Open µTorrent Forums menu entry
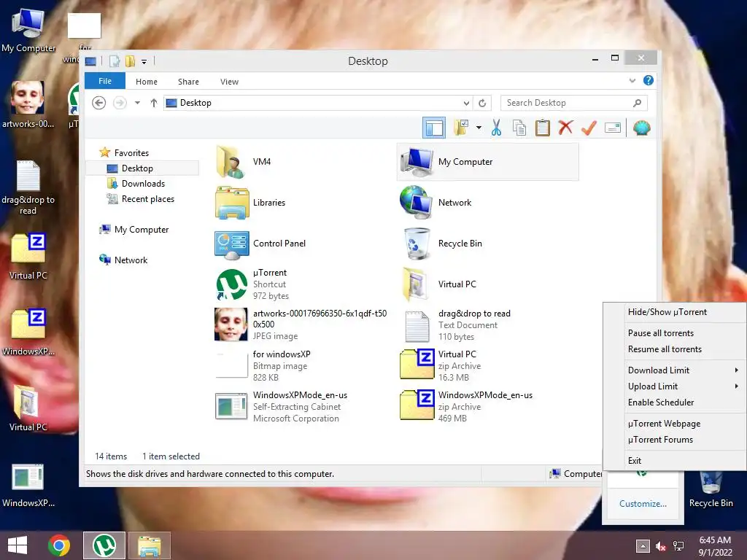 point(675,440)
